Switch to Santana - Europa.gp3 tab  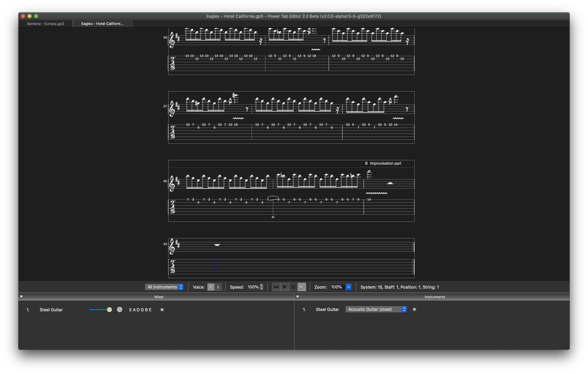[45, 24]
